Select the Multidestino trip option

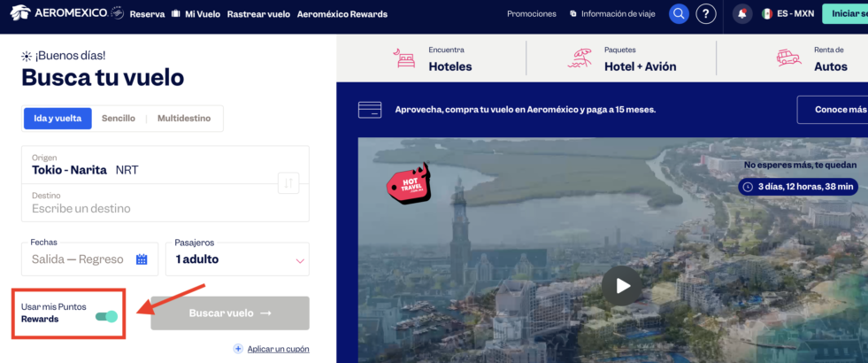[184, 118]
